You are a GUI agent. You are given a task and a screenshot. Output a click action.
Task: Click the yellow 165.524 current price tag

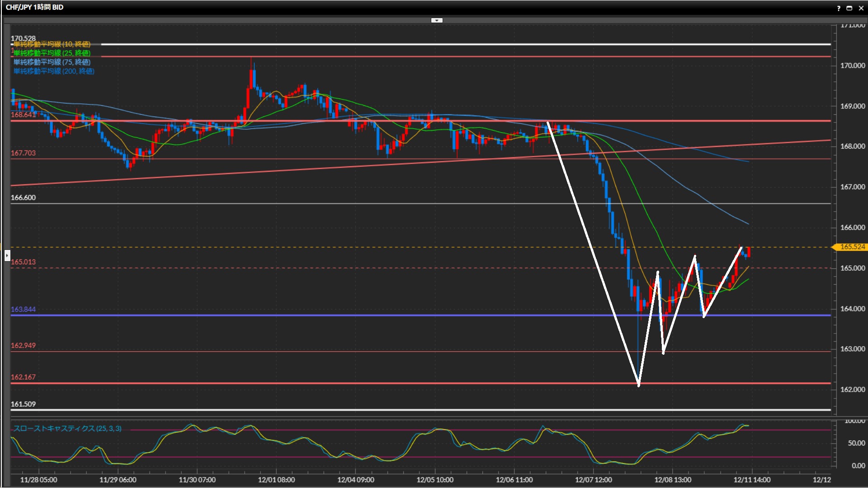tap(852, 247)
